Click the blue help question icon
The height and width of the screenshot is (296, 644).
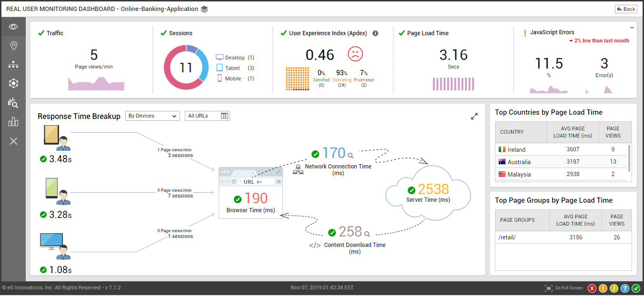tap(625, 288)
